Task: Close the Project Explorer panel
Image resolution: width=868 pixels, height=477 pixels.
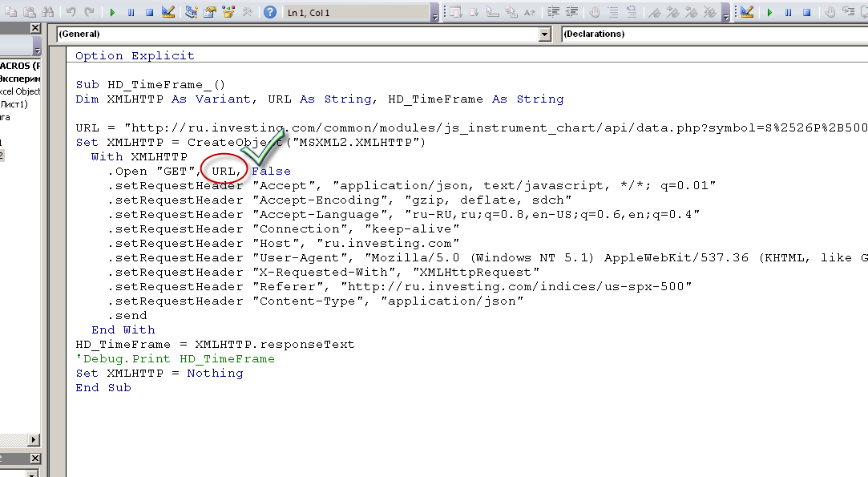Action: click(35, 28)
